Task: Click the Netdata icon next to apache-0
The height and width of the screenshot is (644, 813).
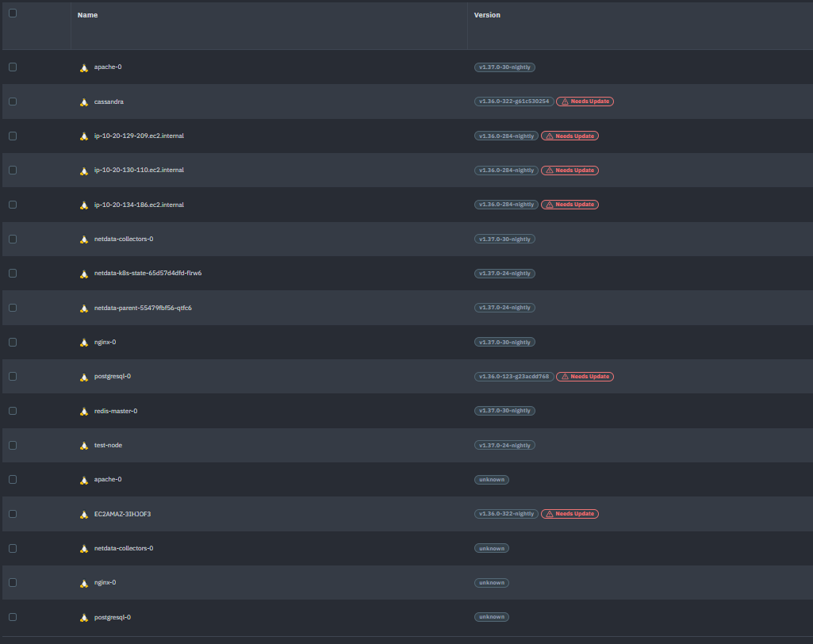Action: (x=83, y=67)
